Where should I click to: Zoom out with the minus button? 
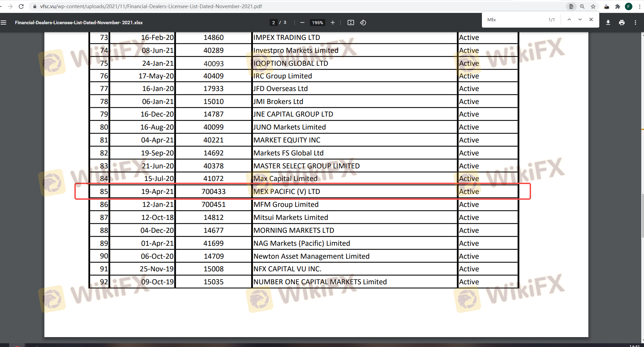pyautogui.click(x=302, y=22)
